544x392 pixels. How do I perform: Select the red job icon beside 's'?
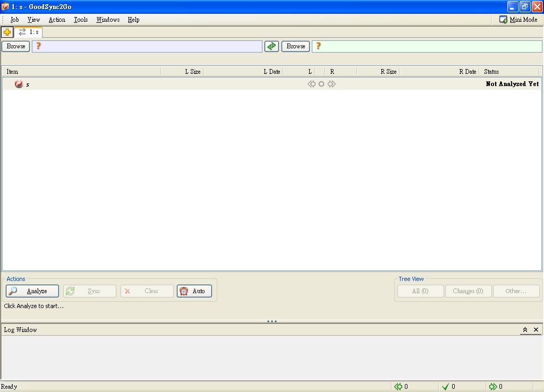click(19, 84)
